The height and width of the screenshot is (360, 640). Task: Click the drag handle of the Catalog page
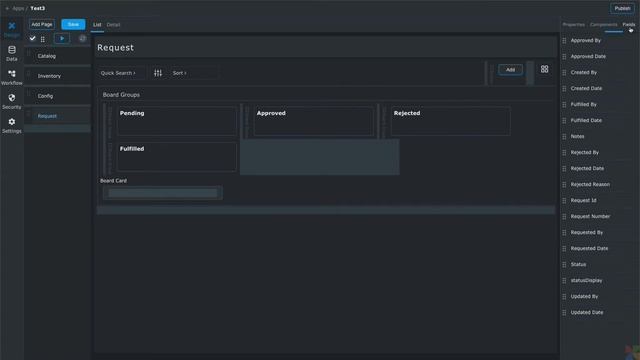click(x=29, y=53)
